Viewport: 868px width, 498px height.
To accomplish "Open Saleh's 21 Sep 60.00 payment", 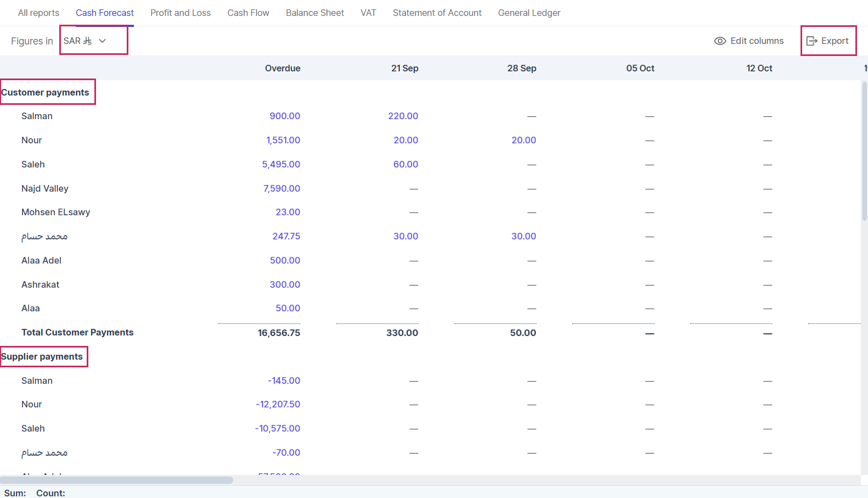I will [x=405, y=164].
